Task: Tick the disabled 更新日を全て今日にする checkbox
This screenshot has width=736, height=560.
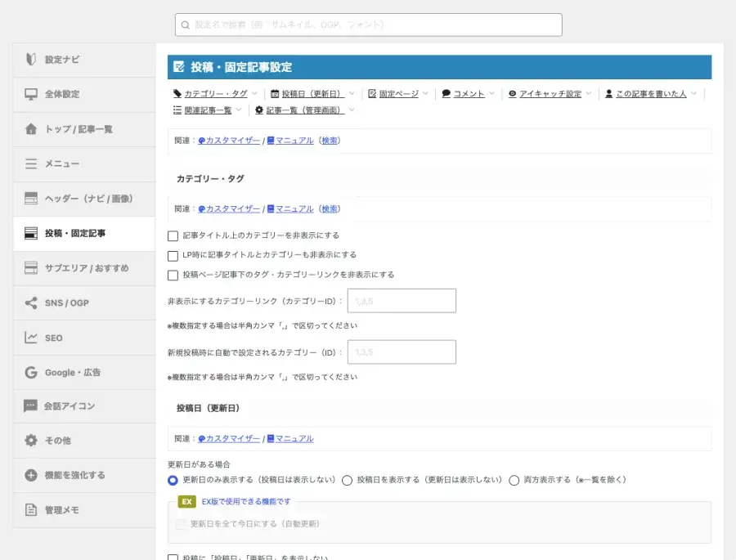Action: (181, 524)
